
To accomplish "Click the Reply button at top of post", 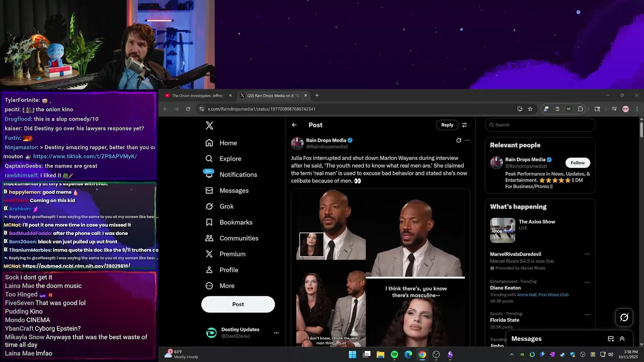I will pos(447,125).
